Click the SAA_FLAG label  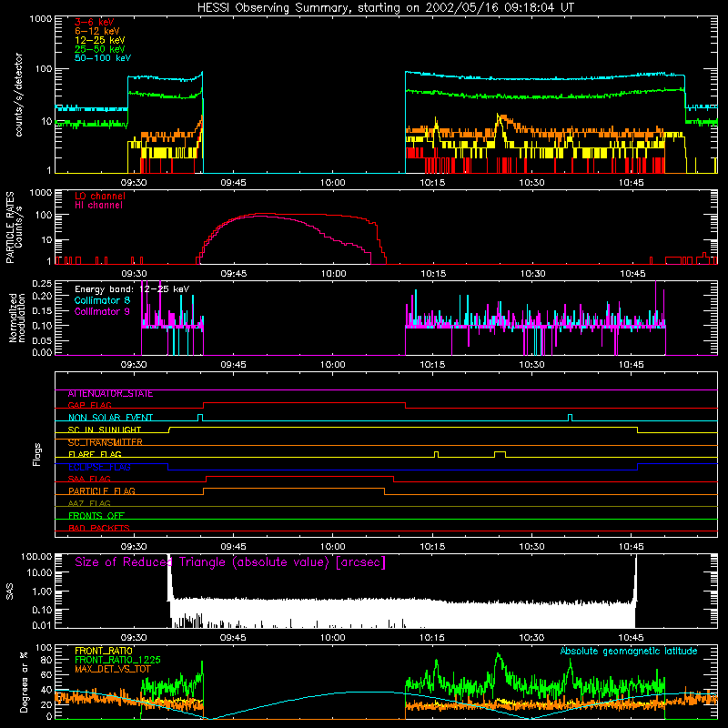(x=89, y=480)
